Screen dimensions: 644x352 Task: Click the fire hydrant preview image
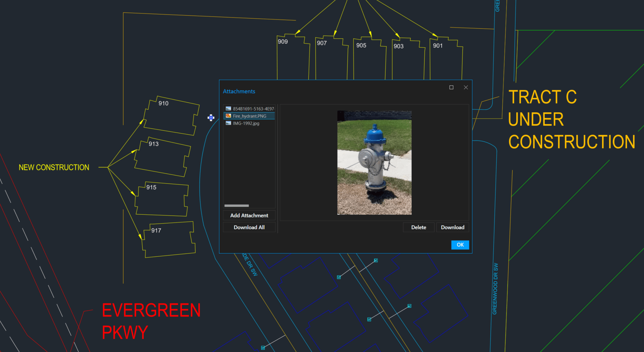(x=374, y=162)
